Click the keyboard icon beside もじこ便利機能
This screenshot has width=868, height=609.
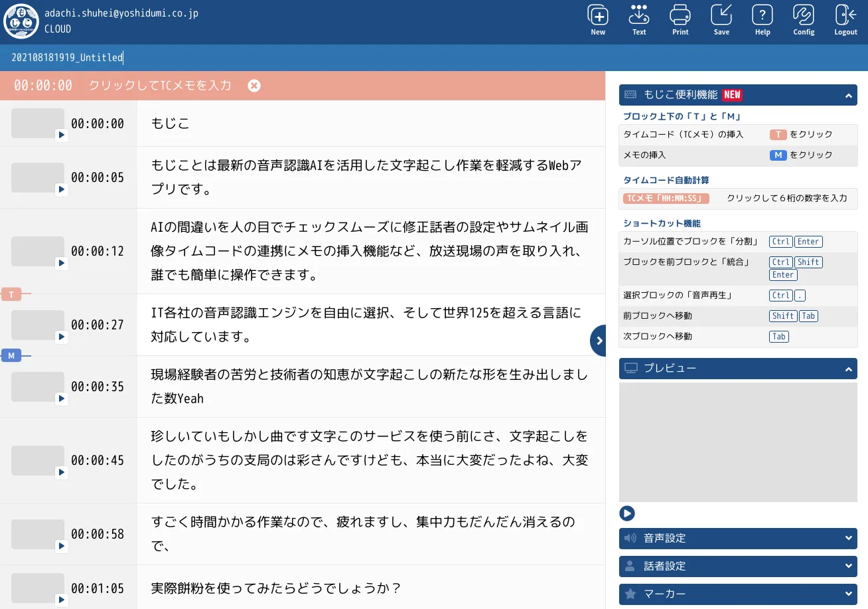click(x=630, y=95)
